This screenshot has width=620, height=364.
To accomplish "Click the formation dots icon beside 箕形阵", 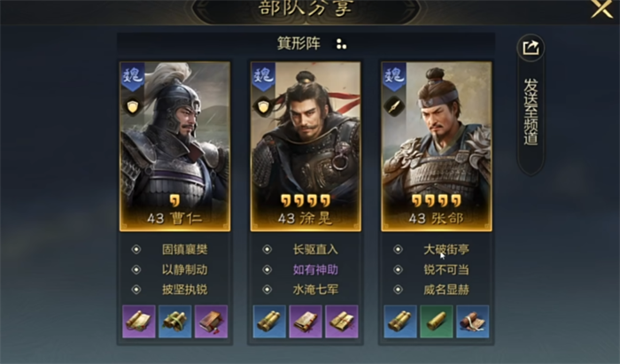I will tap(341, 44).
